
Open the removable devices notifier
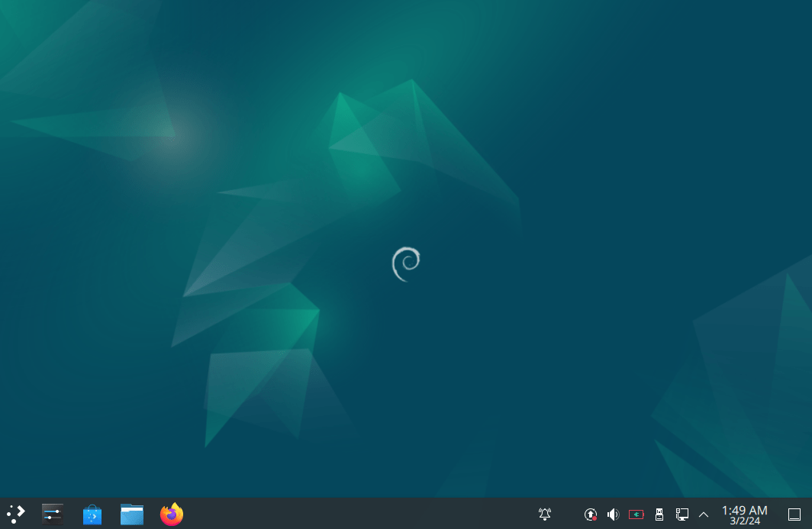point(659,514)
